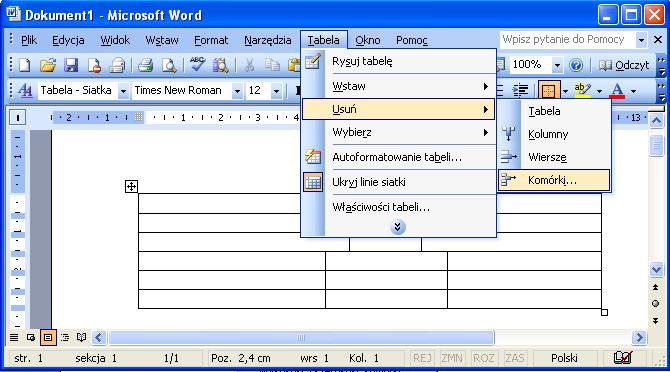Image resolution: width=670 pixels, height=372 pixels.
Task: Apply the red font color button
Action: click(x=617, y=91)
